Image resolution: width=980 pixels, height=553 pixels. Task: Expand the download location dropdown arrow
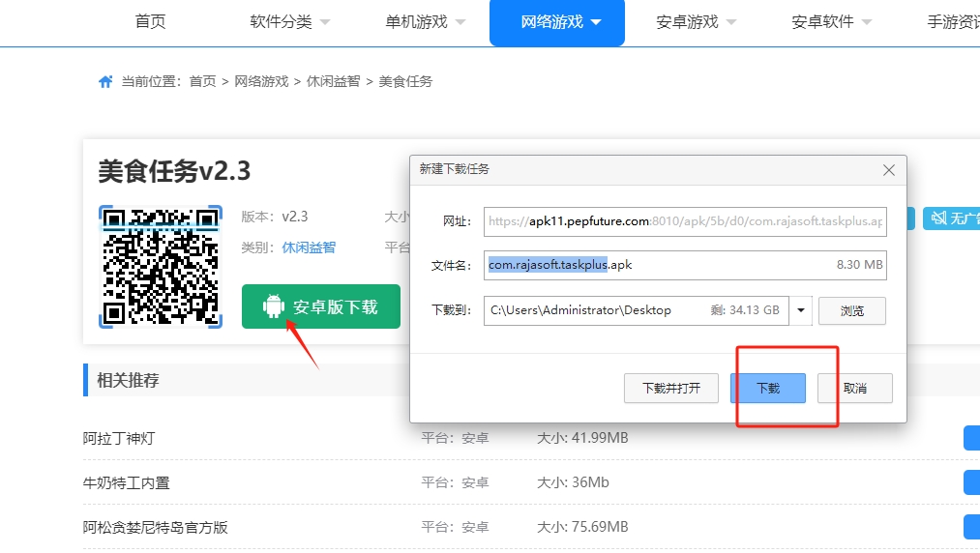point(801,310)
